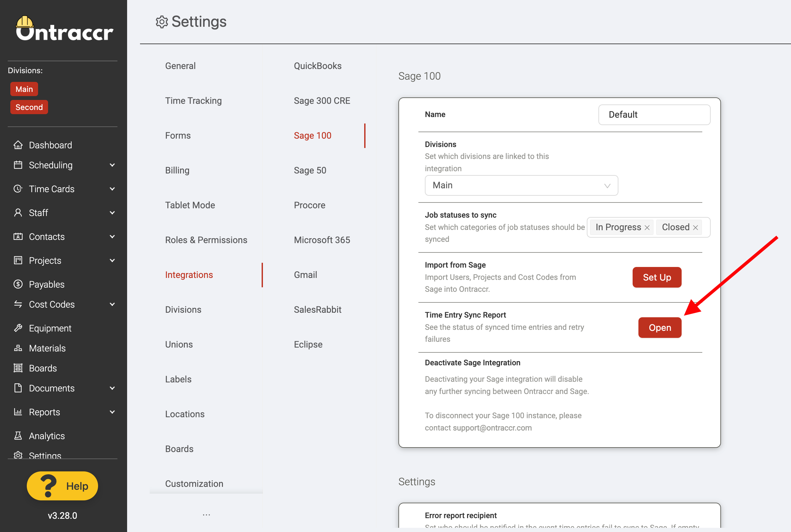Image resolution: width=791 pixels, height=532 pixels.
Task: Open the Divisions dropdown showing Main
Action: click(x=521, y=185)
